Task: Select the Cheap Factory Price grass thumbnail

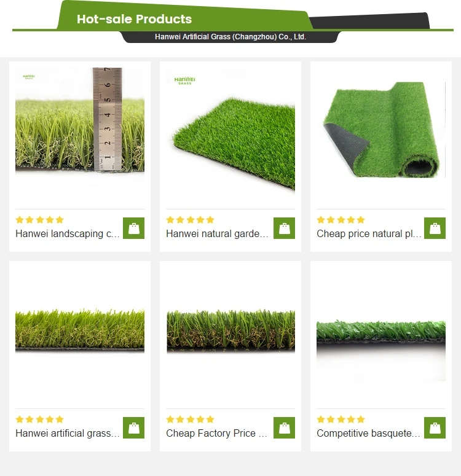Action: pyautogui.click(x=230, y=332)
